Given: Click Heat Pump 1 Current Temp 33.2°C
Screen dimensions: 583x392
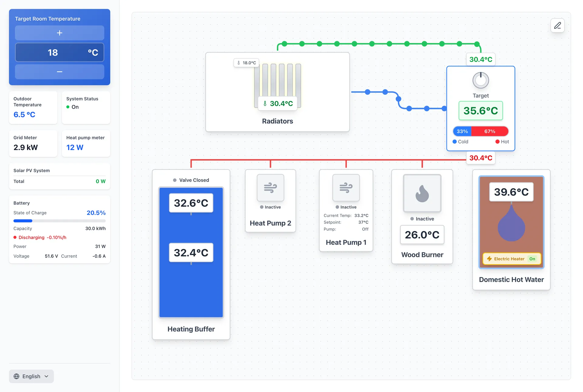Looking at the screenshot, I should click(x=346, y=216).
